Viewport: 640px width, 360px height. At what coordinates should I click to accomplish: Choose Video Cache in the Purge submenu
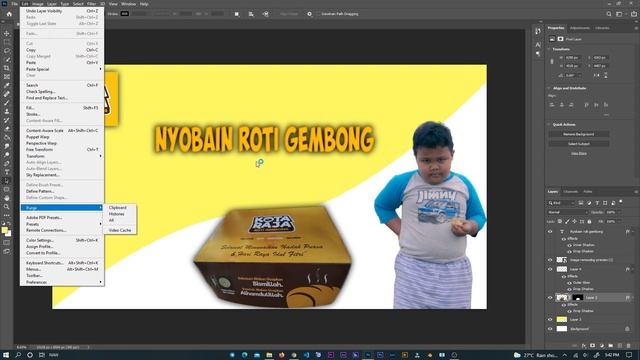pos(120,230)
